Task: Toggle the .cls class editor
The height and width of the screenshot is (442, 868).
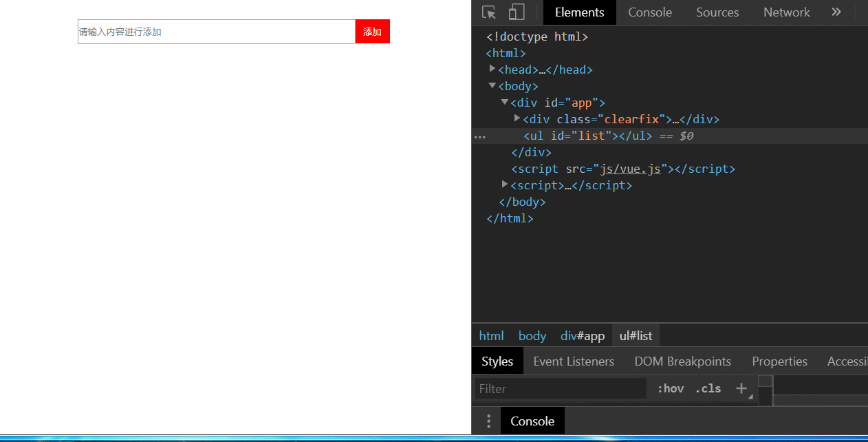Action: point(708,388)
